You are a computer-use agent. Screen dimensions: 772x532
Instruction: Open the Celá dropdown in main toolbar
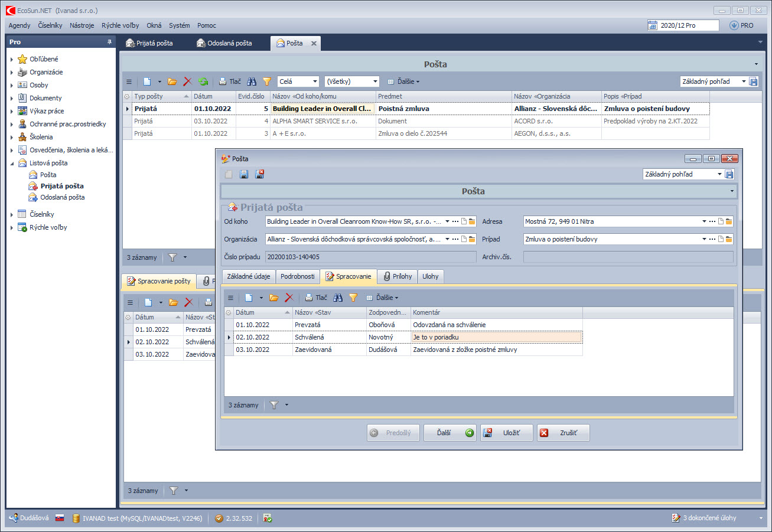(x=315, y=81)
